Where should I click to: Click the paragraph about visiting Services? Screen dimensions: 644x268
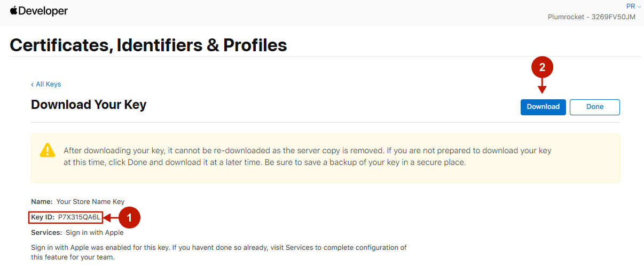[219, 252]
